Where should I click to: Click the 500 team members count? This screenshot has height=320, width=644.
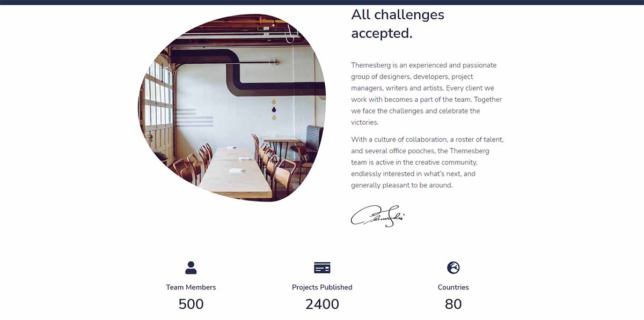pos(191,304)
